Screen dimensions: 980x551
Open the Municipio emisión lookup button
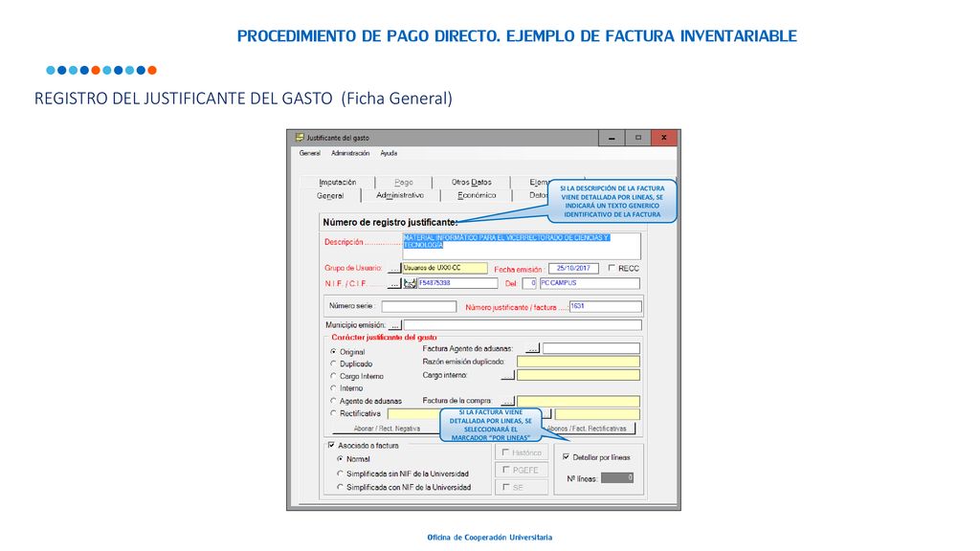(x=395, y=325)
